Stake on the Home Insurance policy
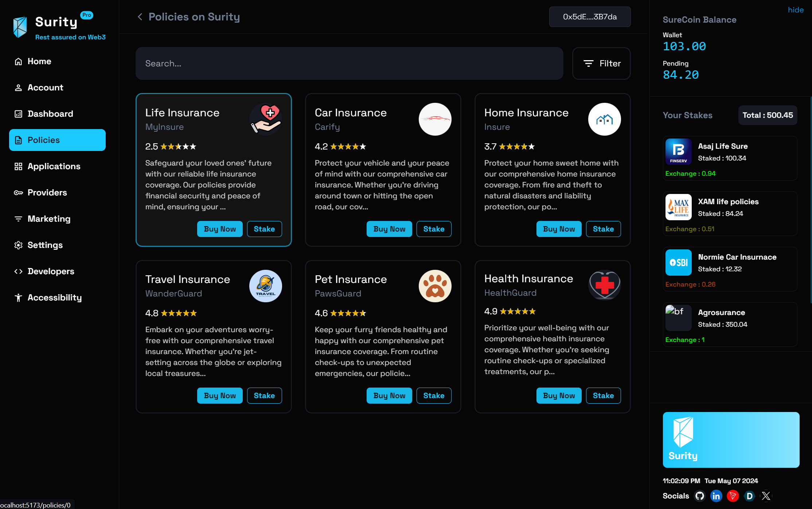Image resolution: width=812 pixels, height=509 pixels. tap(603, 229)
